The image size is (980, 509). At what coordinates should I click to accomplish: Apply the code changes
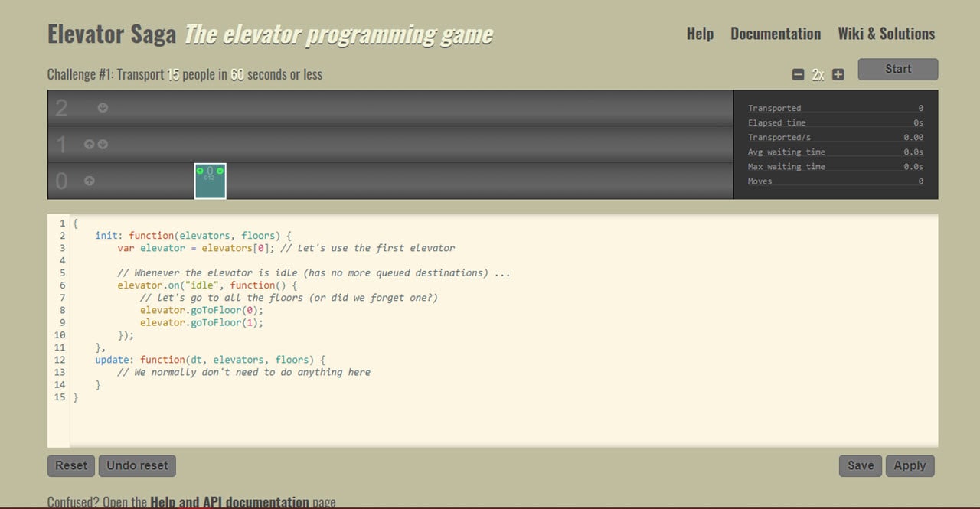coord(910,465)
